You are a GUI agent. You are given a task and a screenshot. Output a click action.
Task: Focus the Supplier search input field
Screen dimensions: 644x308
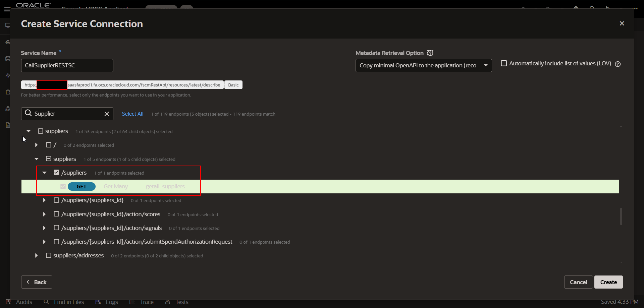point(67,114)
